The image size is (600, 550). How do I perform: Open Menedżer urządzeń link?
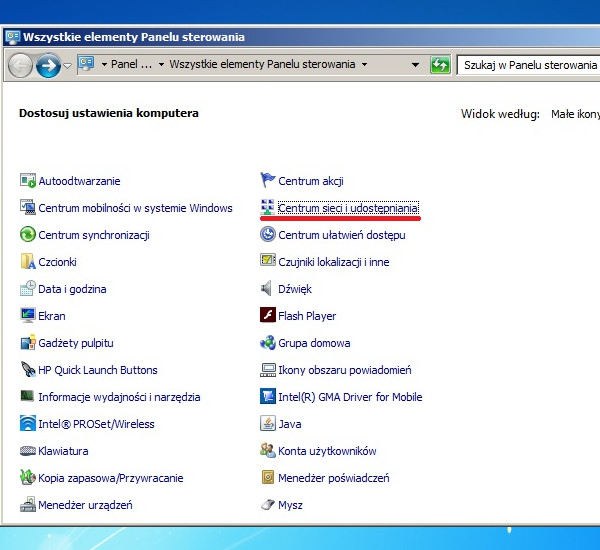(x=85, y=505)
